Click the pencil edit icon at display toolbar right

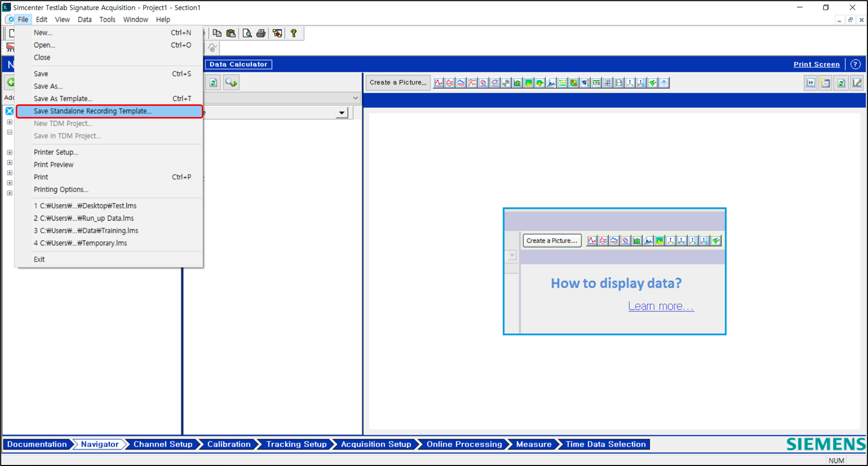(x=857, y=83)
